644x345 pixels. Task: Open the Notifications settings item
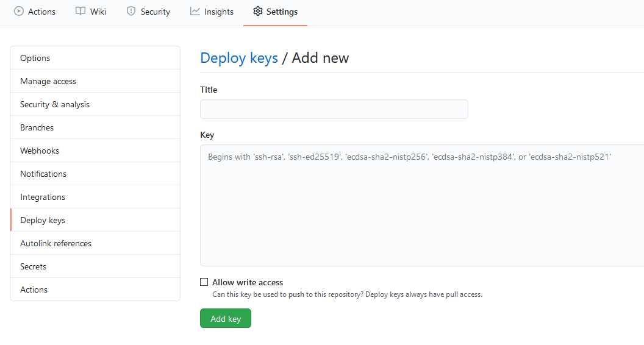click(x=95, y=174)
